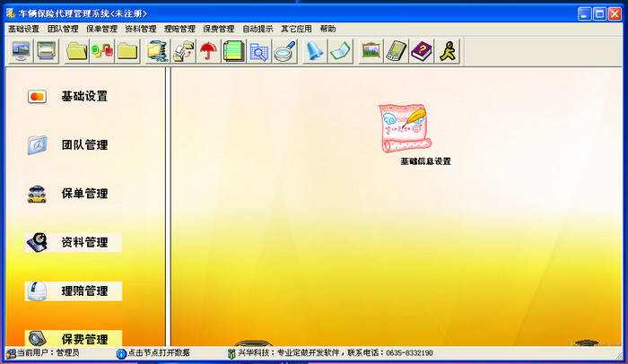Click the magnifier icon beside 资料管理
Viewport: 628px width, 364px height.
pyautogui.click(x=38, y=242)
